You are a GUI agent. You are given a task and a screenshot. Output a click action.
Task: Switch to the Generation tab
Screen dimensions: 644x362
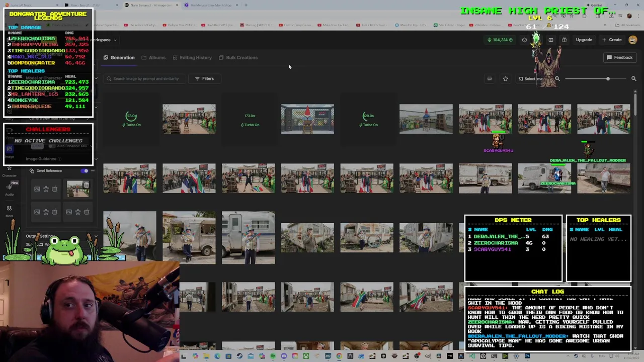pyautogui.click(x=119, y=57)
